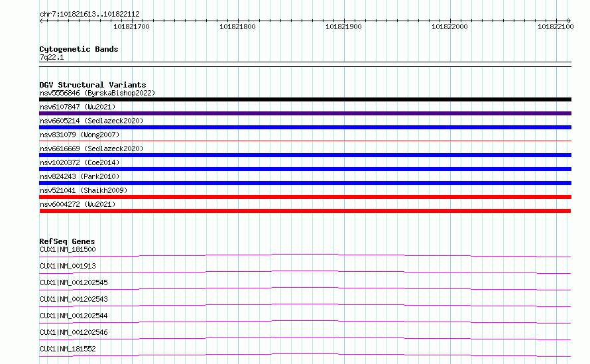This screenshot has height=364, width=590.
Task: Click ruler position label 101821800
Action: [237, 27]
